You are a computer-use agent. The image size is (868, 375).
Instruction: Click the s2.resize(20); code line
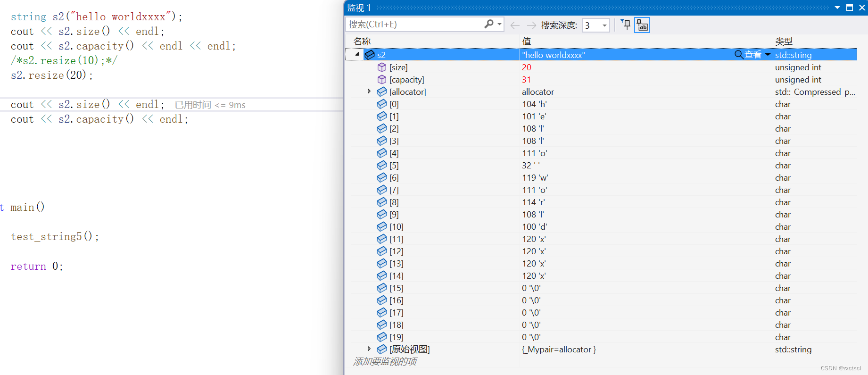coord(52,75)
